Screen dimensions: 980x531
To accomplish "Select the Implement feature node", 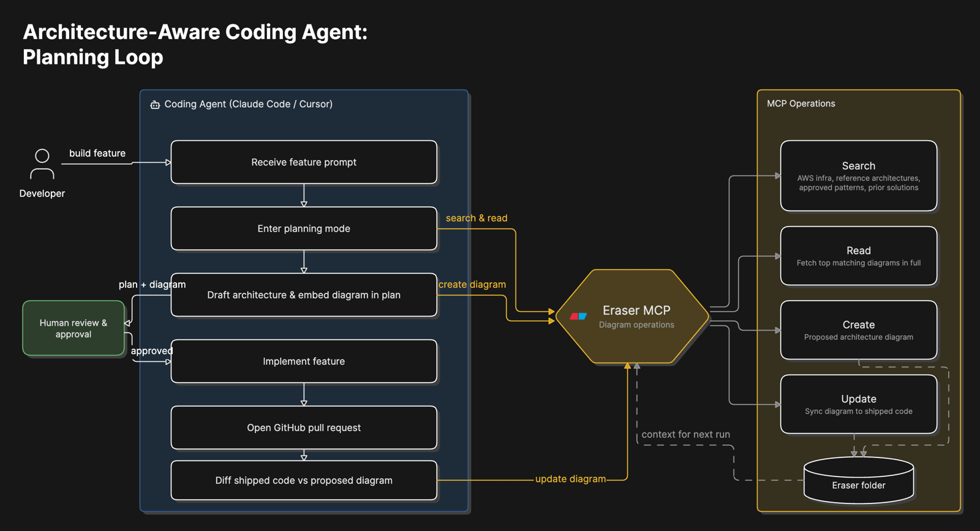I will (304, 361).
